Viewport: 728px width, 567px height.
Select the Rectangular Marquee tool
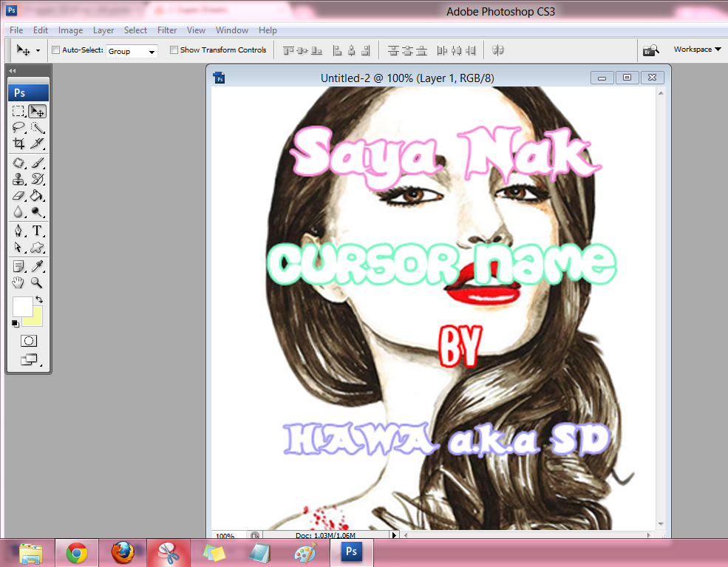(18, 112)
